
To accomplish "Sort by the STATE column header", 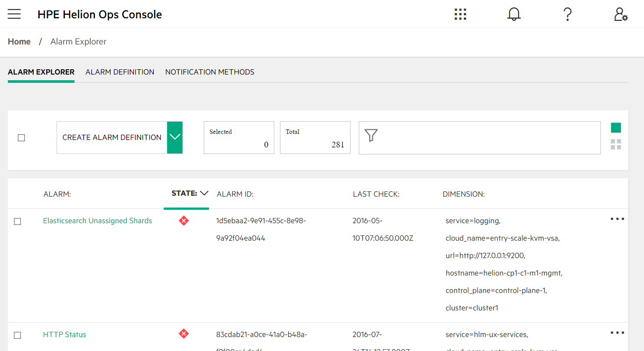I will pos(190,193).
